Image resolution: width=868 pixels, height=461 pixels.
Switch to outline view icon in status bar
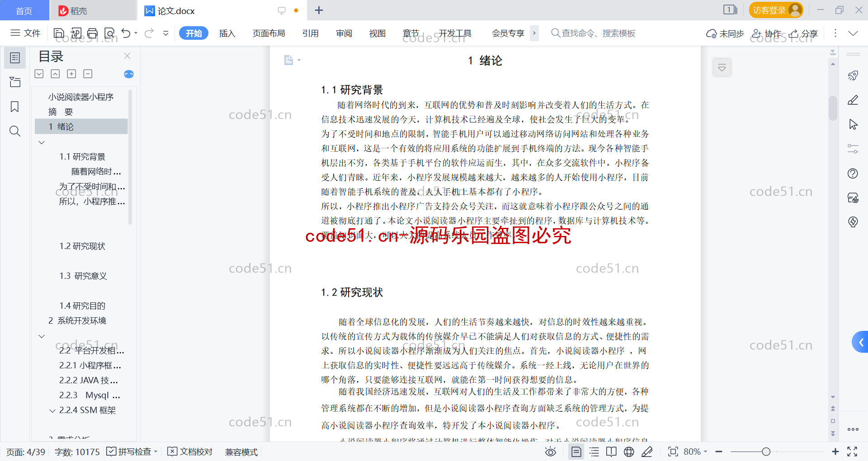594,452
